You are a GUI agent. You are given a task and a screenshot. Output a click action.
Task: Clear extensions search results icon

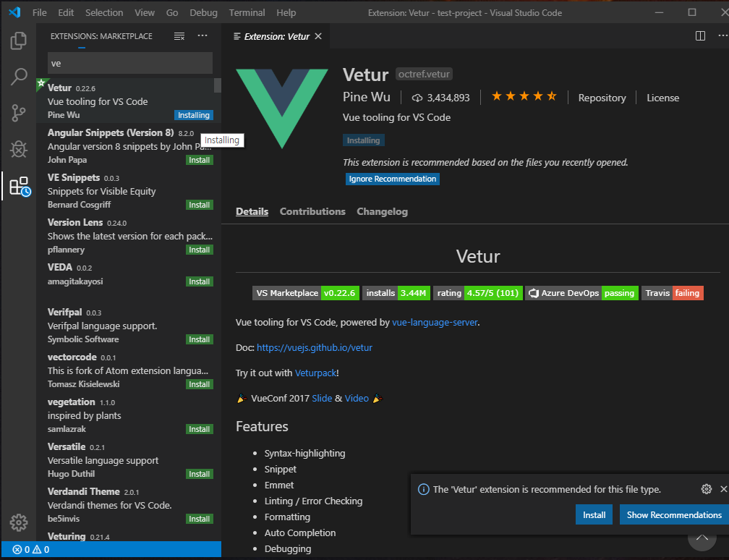coord(179,36)
